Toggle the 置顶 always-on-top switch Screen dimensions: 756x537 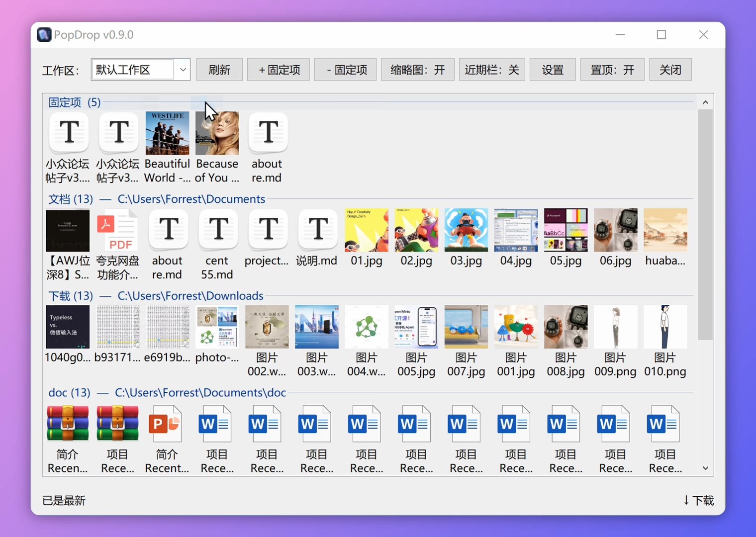(612, 70)
